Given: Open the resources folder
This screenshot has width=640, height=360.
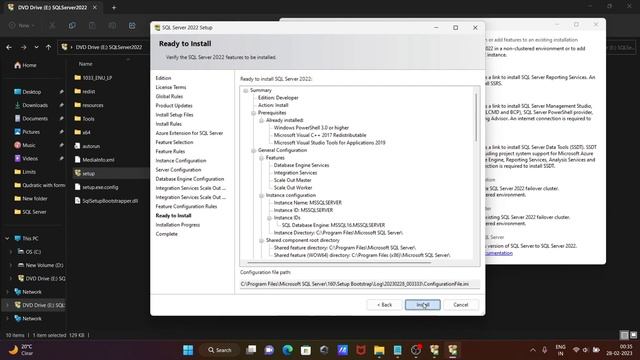Looking at the screenshot, I should point(89,105).
